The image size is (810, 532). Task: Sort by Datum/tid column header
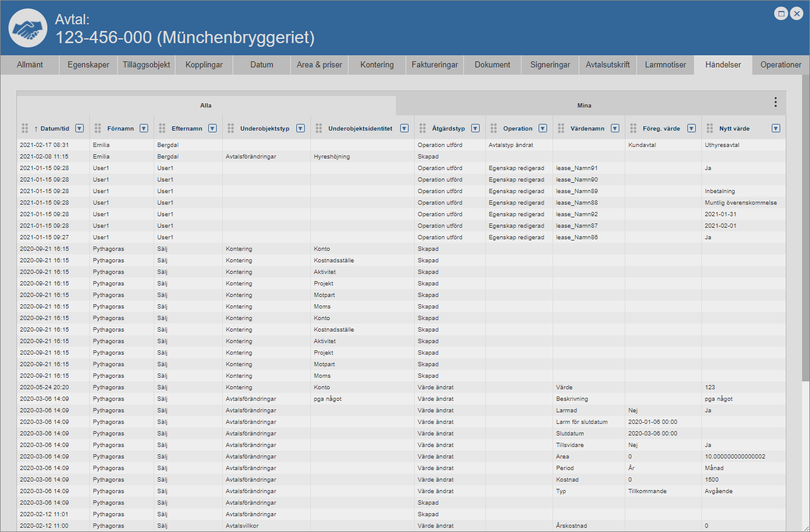(x=55, y=128)
